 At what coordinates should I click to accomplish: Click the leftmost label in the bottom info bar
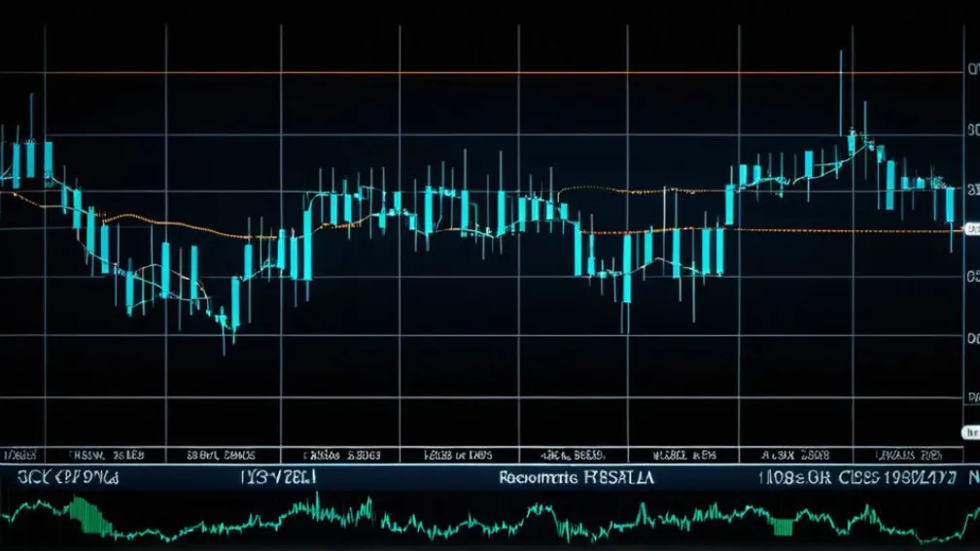click(x=66, y=478)
